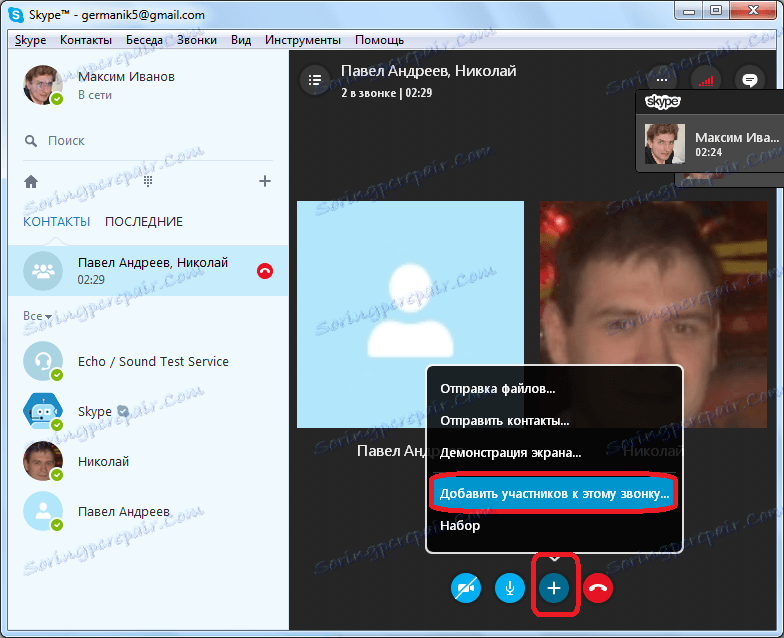784x638 pixels.
Task: Open the Вид menu
Action: click(240, 40)
